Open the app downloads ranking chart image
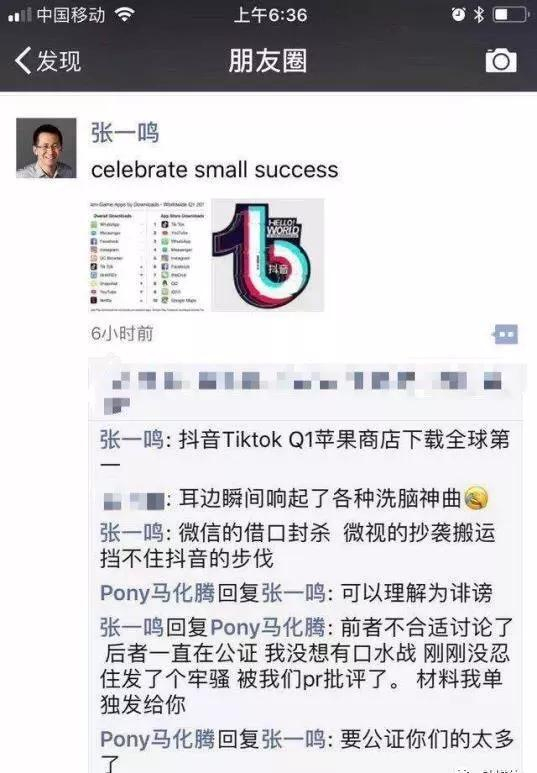The height and width of the screenshot is (773, 537). tap(148, 255)
